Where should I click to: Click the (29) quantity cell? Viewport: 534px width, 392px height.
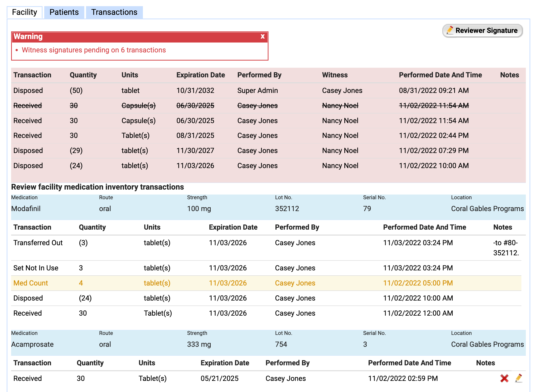click(x=76, y=151)
